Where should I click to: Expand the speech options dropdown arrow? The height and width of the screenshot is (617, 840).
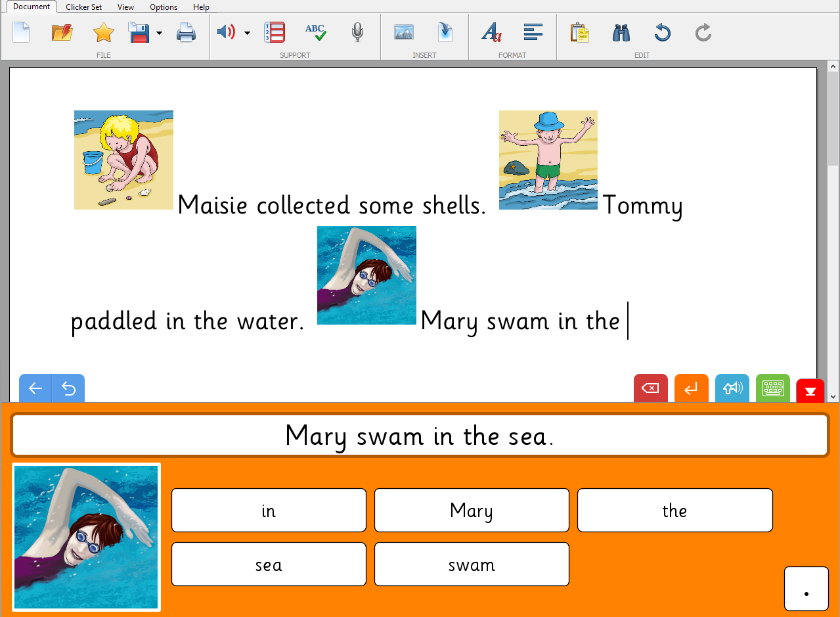click(x=247, y=33)
